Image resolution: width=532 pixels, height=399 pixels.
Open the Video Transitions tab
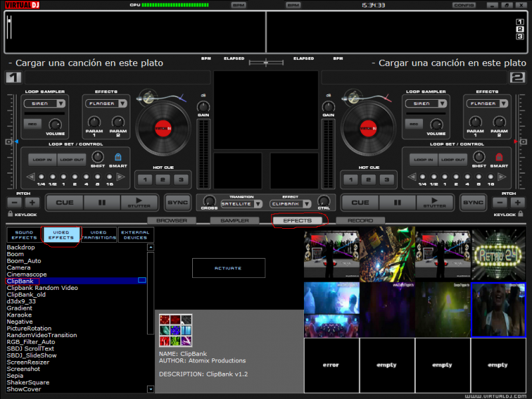pyautogui.click(x=98, y=235)
